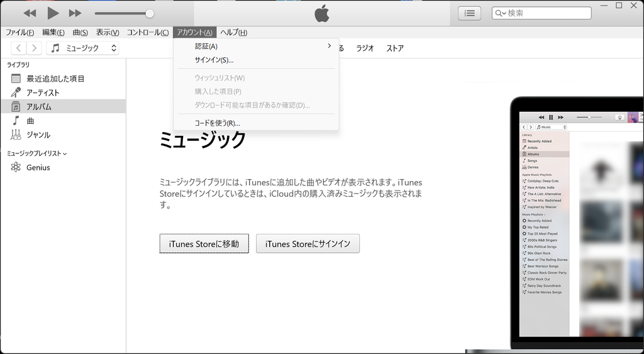Start playback with the Play button
Viewport: 644px width, 354px height.
point(53,13)
